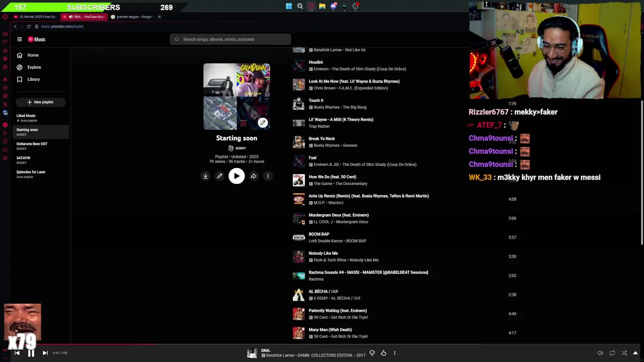Switch to premier league Google tab
This screenshot has width=644, height=362.
point(132,17)
